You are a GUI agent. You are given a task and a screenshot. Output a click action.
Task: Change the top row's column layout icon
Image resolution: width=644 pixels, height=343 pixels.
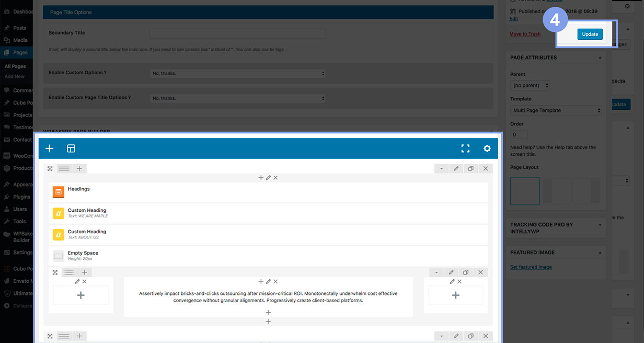coord(64,168)
